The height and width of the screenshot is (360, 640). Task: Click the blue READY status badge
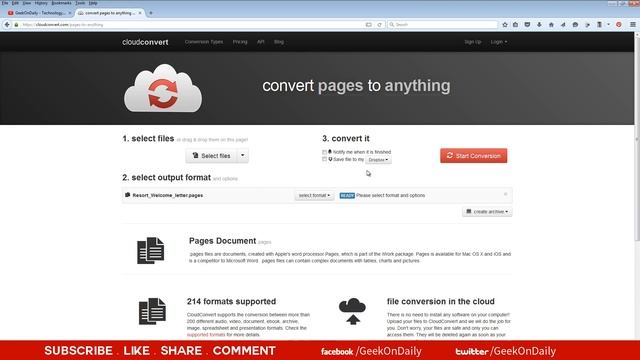[347, 196]
